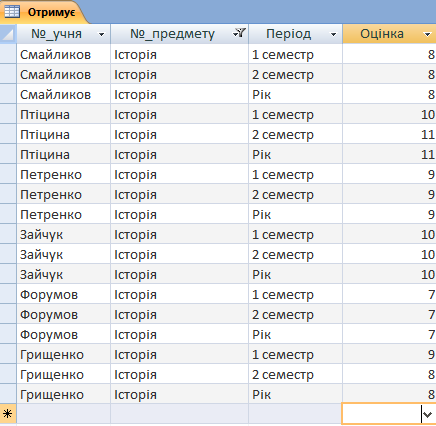The width and height of the screenshot is (436, 426).
Task: Click the datasheet icon on the Отримує tab
Action: click(12, 12)
